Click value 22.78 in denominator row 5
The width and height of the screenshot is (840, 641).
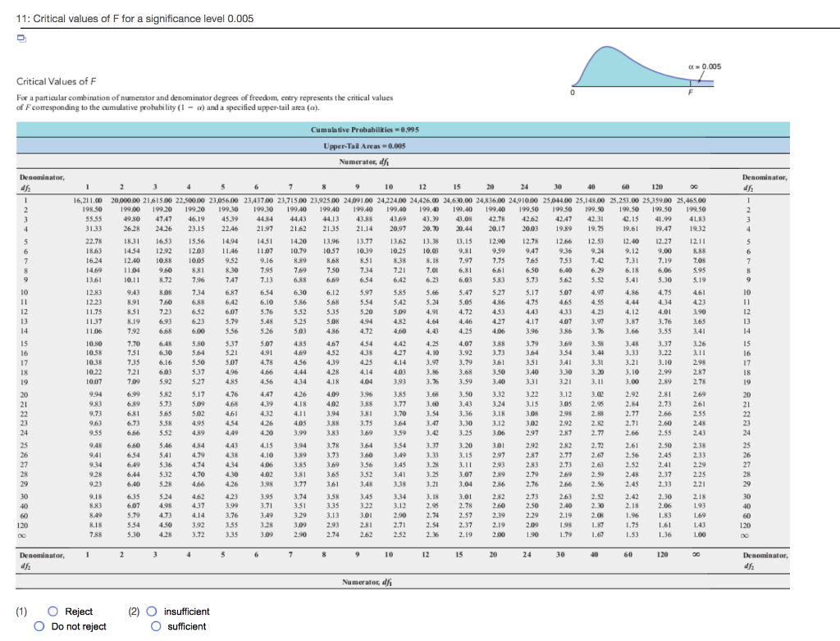pos(94,242)
